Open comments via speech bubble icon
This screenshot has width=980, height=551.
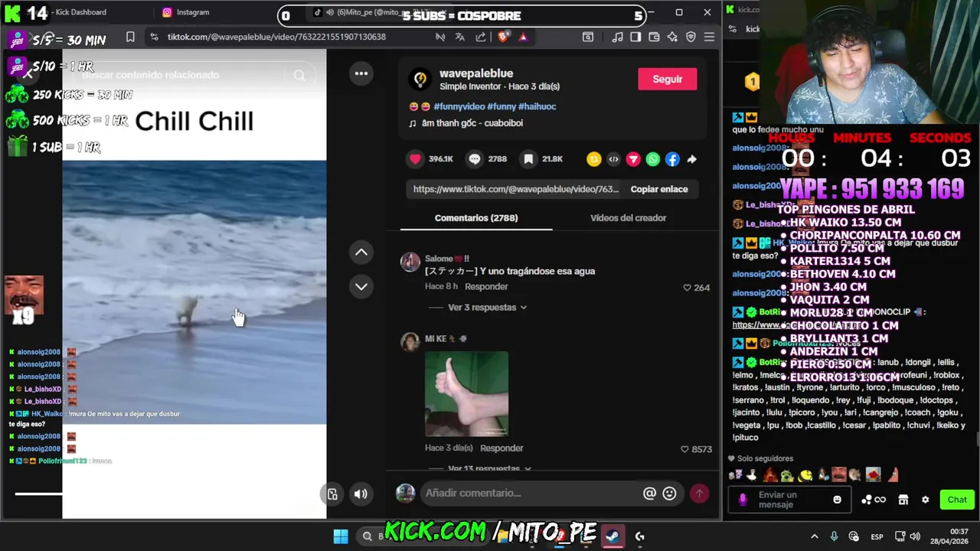pos(475,159)
